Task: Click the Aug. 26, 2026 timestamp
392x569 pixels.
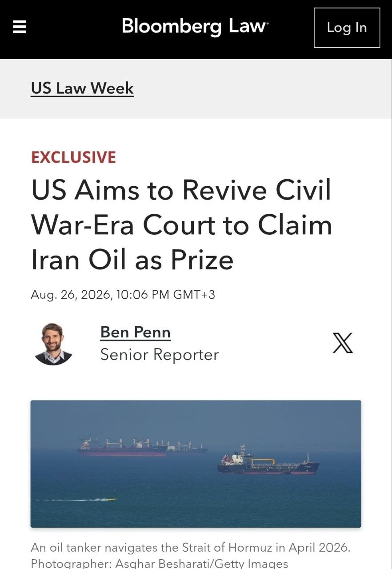Action: click(x=123, y=294)
